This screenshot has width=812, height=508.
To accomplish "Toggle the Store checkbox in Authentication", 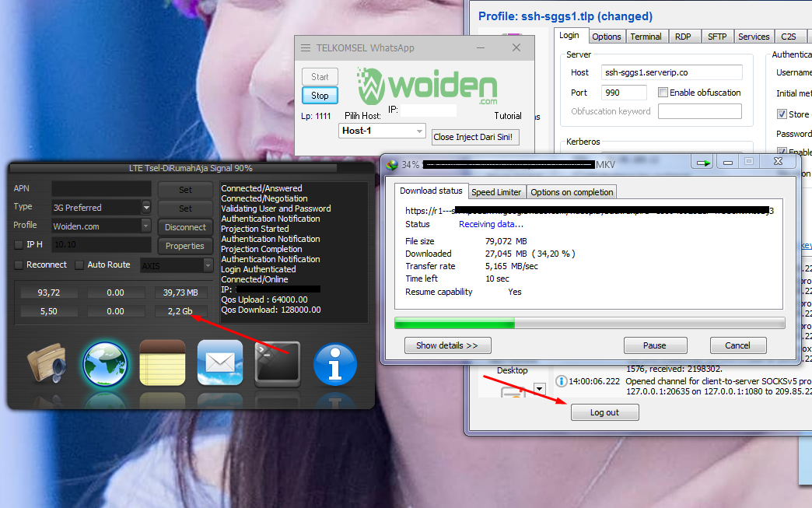I will pos(782,114).
